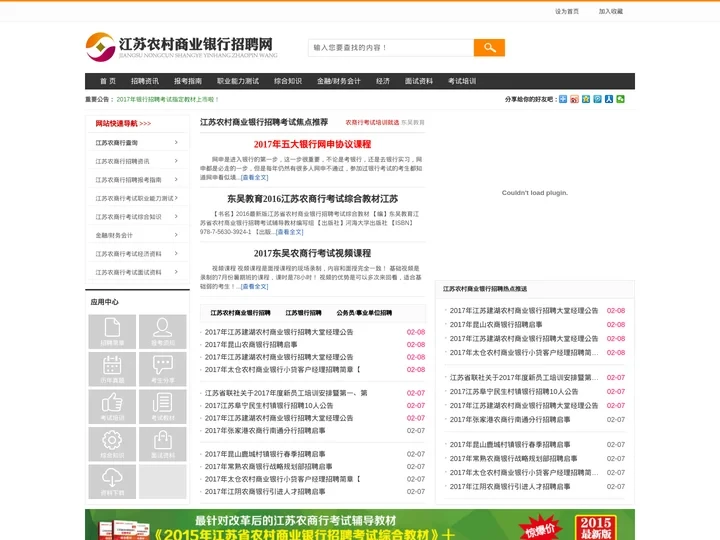Image resolution: width=720 pixels, height=540 pixels.
Task: Expand the 江苏农商行考试经济资料 chevron
Action: pyautogui.click(x=176, y=253)
